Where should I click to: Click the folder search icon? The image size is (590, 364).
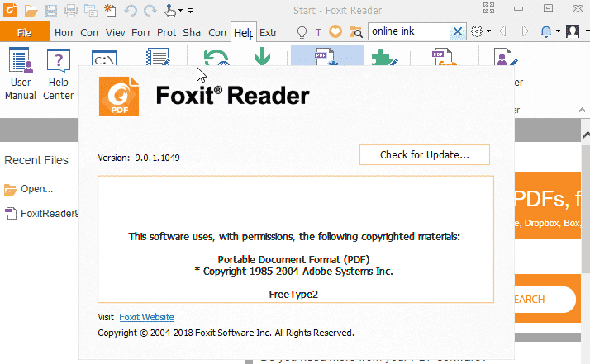355,32
